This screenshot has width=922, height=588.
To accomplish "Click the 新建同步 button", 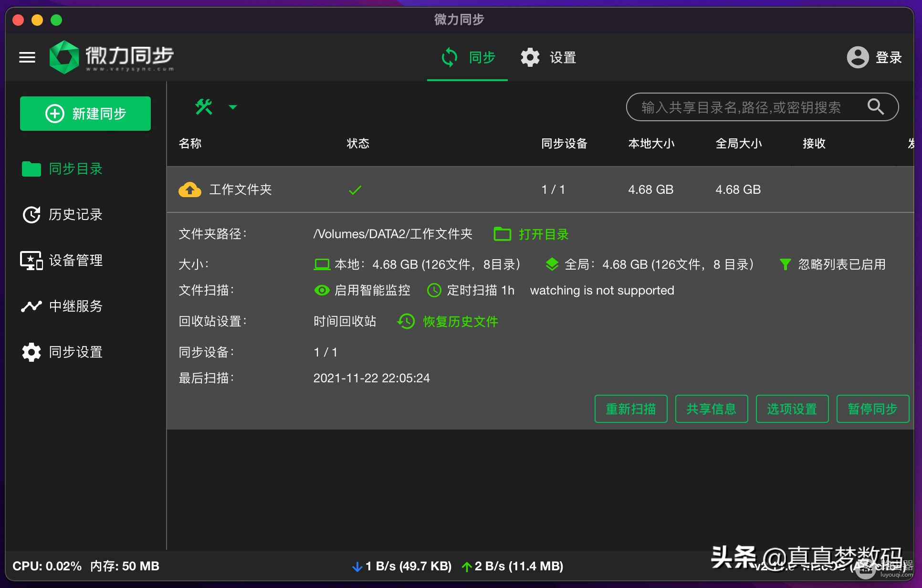I will click(85, 114).
